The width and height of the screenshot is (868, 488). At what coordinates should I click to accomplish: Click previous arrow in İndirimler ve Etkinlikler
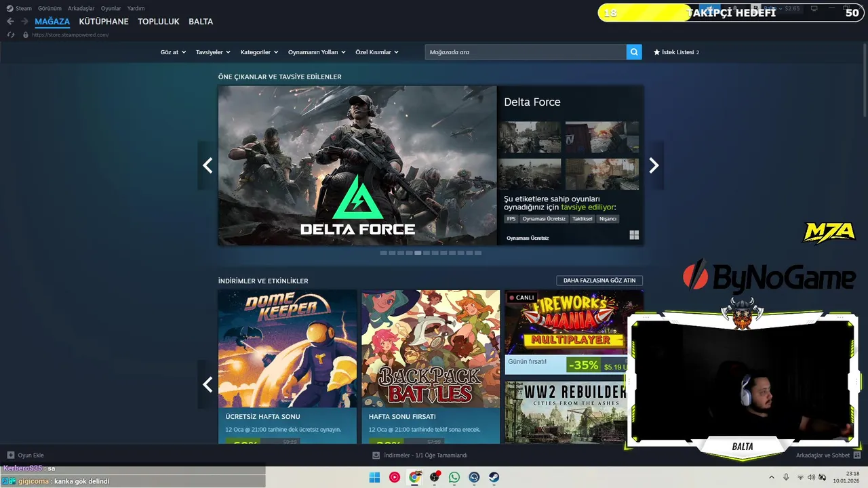[x=208, y=384]
